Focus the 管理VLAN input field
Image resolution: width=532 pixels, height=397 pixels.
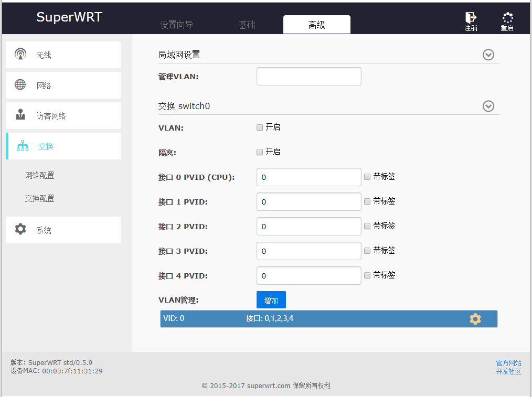tap(309, 76)
